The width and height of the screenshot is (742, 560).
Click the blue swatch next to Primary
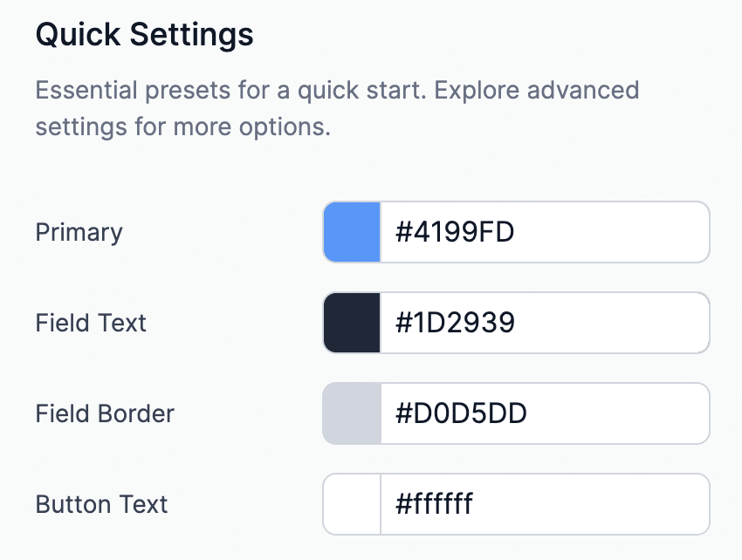[x=350, y=231]
